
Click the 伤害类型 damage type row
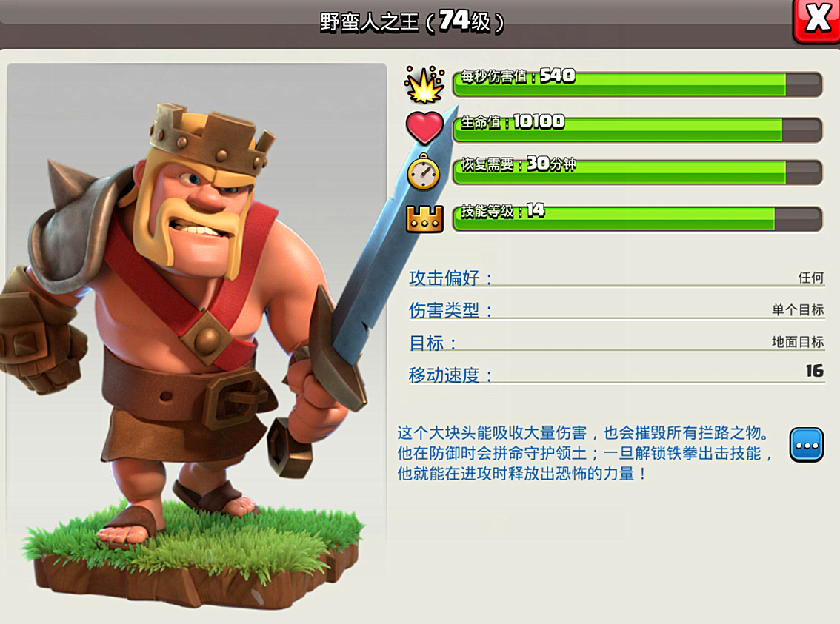click(616, 310)
